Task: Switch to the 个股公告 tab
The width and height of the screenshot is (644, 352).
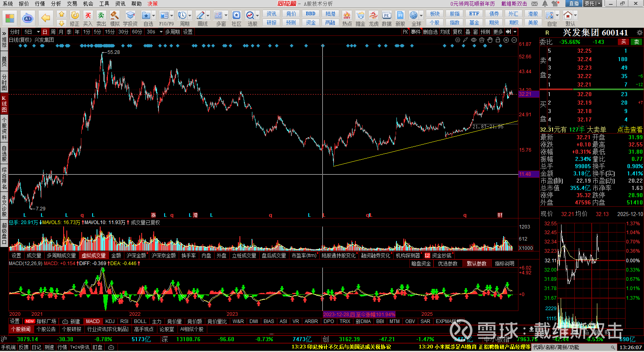Action: [x=46, y=329]
